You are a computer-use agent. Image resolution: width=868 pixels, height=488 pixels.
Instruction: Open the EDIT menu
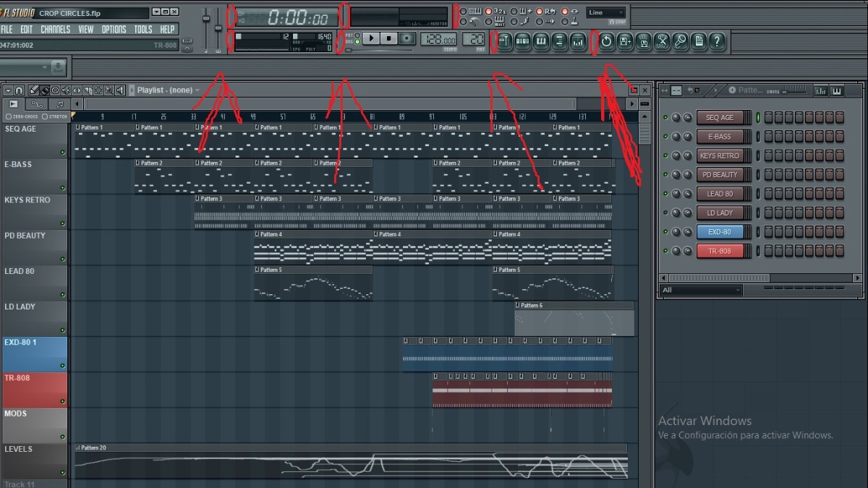[x=27, y=30]
